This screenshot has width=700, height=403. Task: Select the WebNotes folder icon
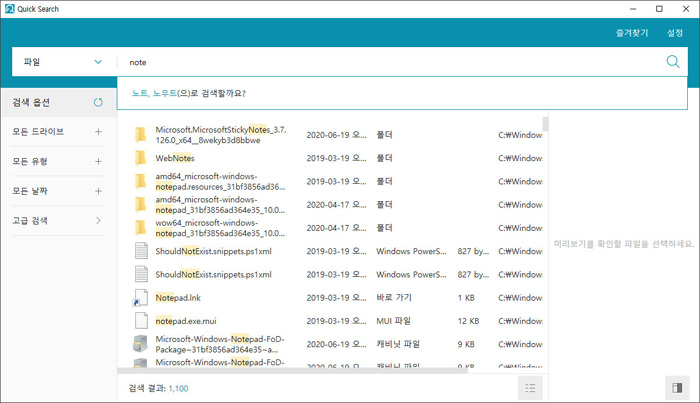tap(140, 158)
